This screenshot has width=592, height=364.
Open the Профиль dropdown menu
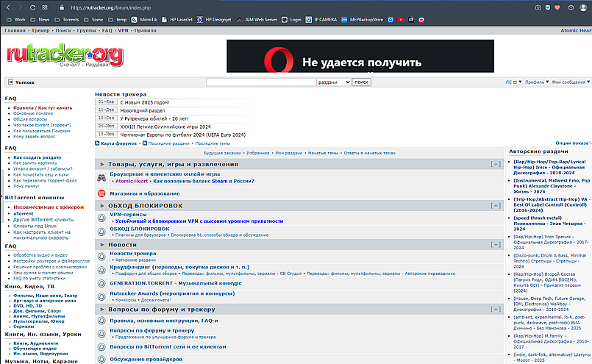537,82
